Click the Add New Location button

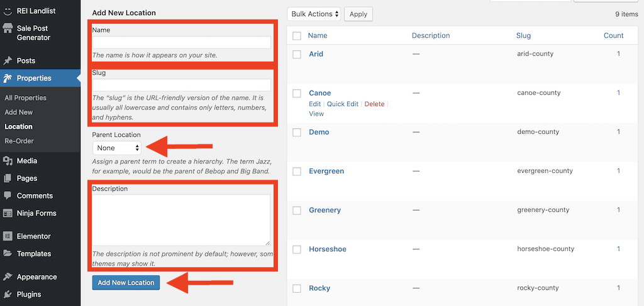click(x=126, y=283)
